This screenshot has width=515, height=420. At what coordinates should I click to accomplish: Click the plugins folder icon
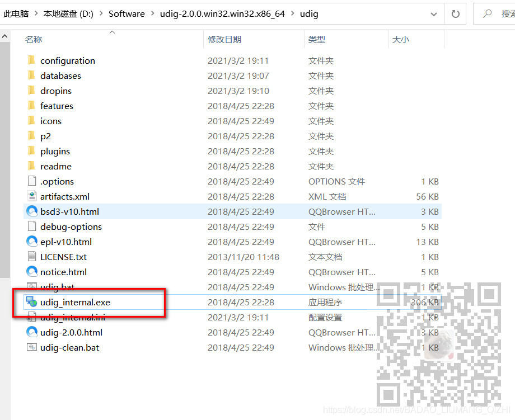pos(31,151)
